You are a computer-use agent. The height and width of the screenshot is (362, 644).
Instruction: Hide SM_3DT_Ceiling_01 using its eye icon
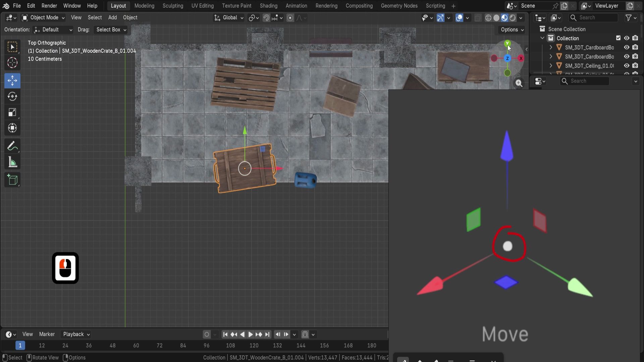tap(627, 66)
